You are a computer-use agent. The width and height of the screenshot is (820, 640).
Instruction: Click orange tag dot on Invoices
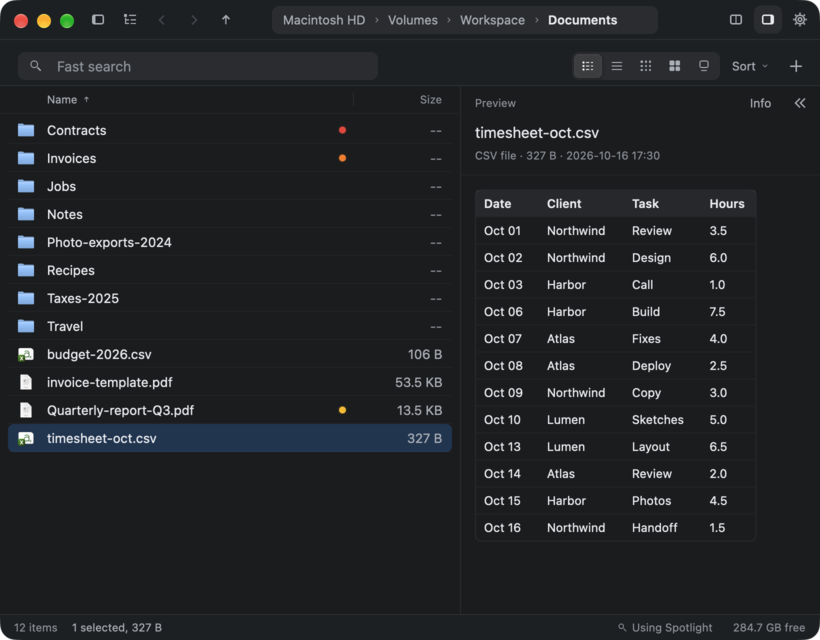[342, 158]
